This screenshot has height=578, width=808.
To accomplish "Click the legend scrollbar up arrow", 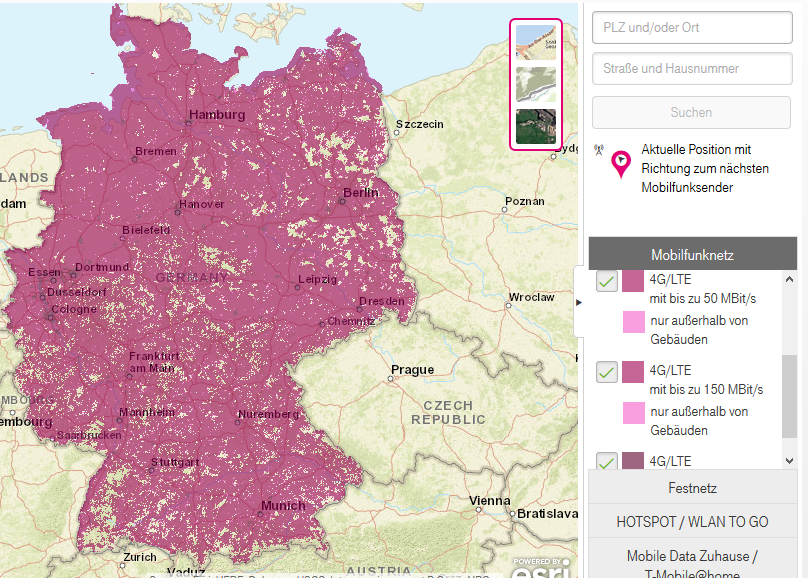I will (x=789, y=279).
